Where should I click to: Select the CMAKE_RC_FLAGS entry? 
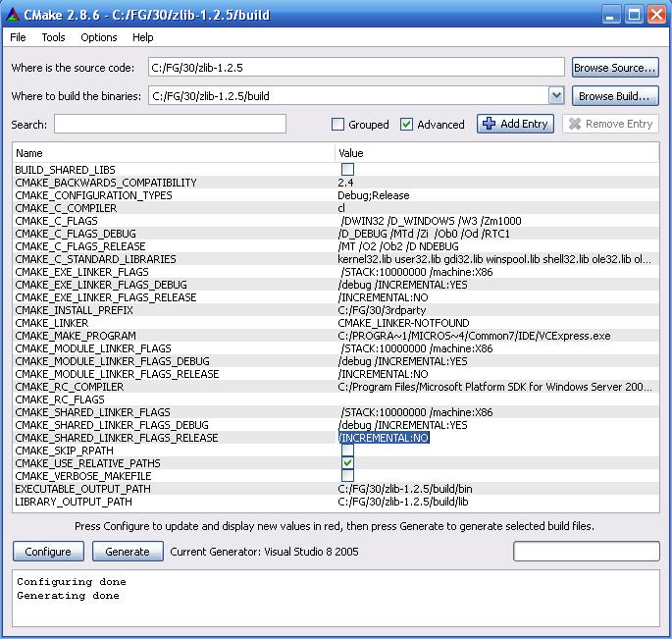[x=60, y=399]
